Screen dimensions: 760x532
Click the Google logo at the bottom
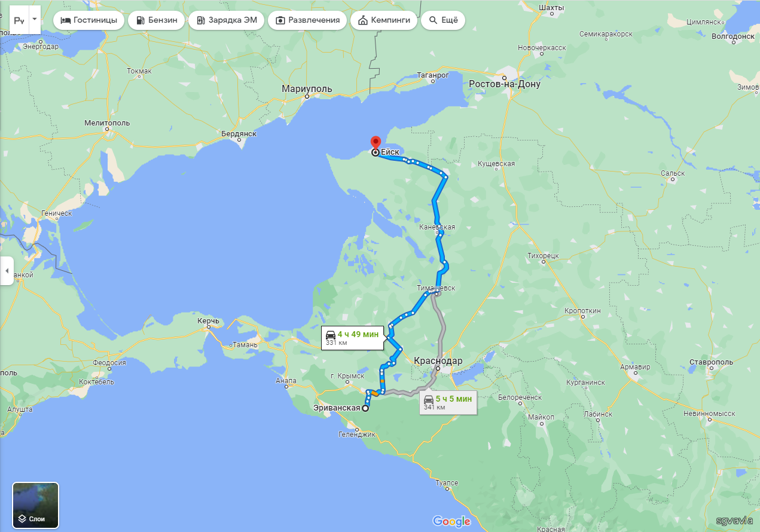click(451, 521)
